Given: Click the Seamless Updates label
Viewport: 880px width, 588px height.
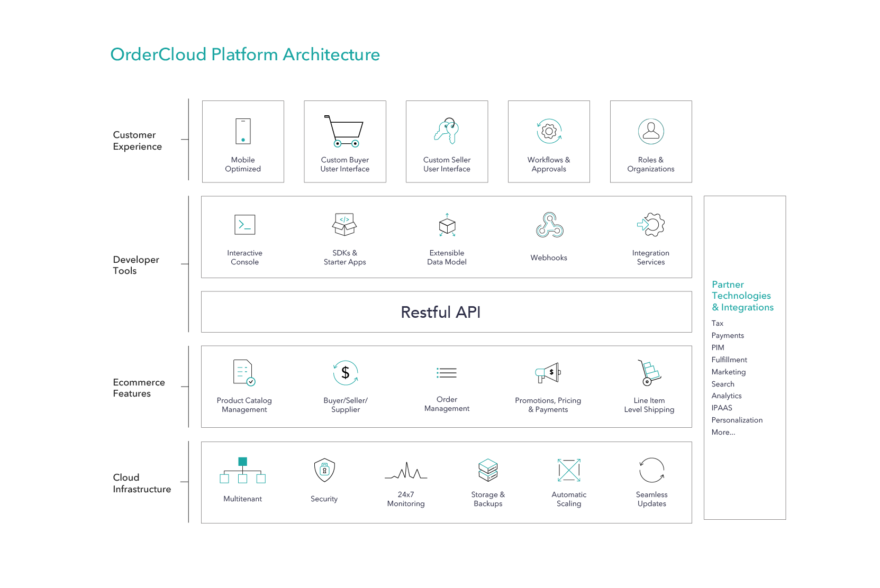Looking at the screenshot, I should [x=652, y=499].
